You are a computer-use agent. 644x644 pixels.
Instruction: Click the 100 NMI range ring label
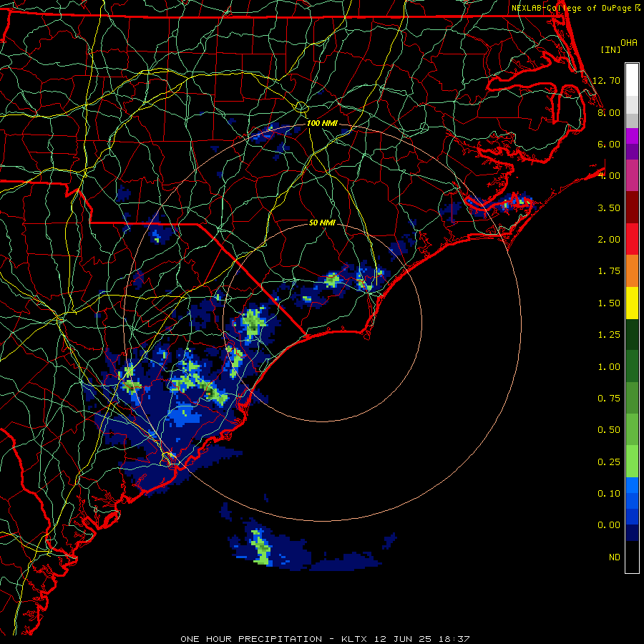click(322, 123)
